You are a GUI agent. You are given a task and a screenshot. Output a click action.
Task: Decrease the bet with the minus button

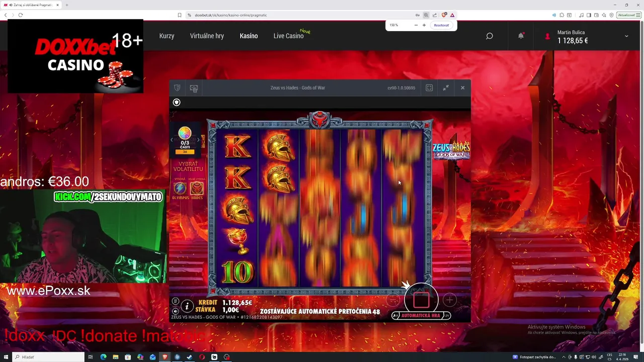393,300
